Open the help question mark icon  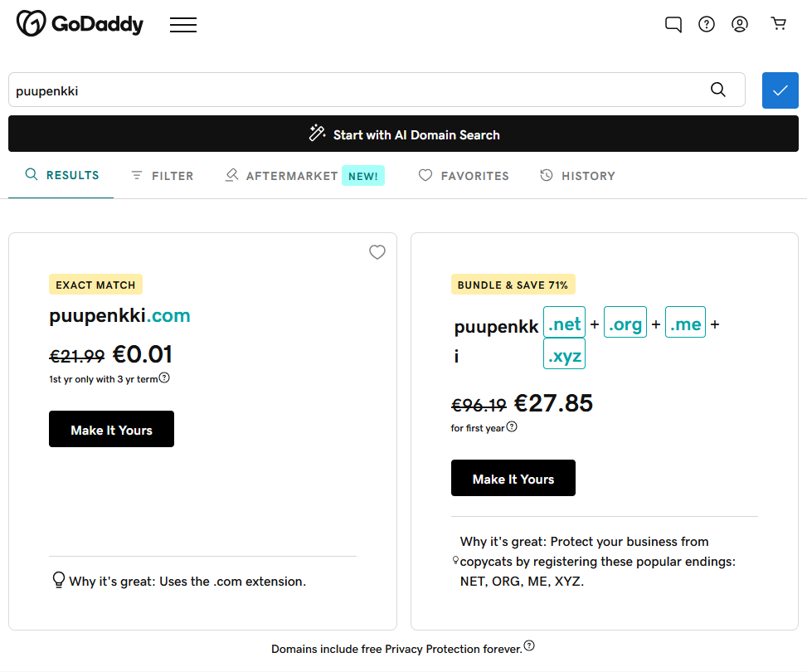706,24
